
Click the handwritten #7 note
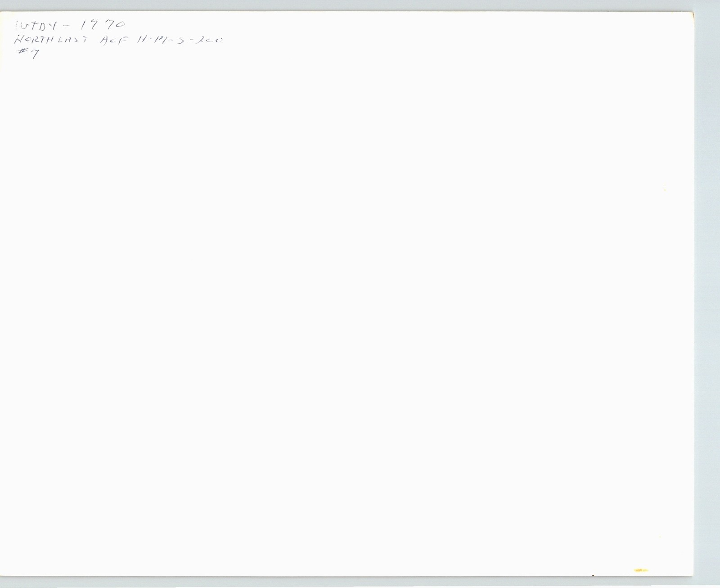pos(27,53)
